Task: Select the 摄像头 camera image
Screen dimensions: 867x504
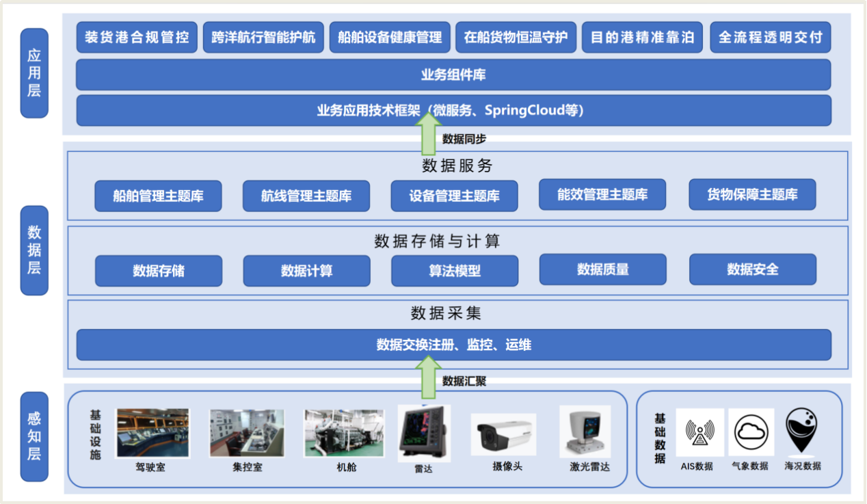Action: pyautogui.click(x=503, y=434)
